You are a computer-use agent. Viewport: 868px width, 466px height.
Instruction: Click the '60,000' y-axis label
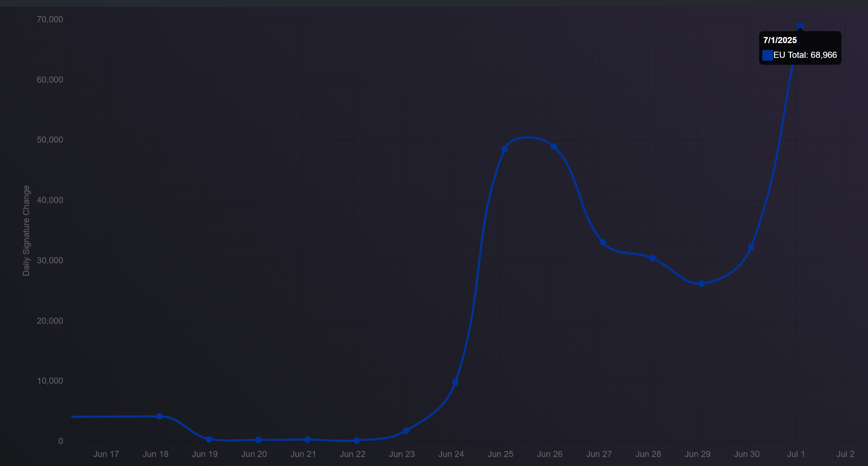point(50,80)
